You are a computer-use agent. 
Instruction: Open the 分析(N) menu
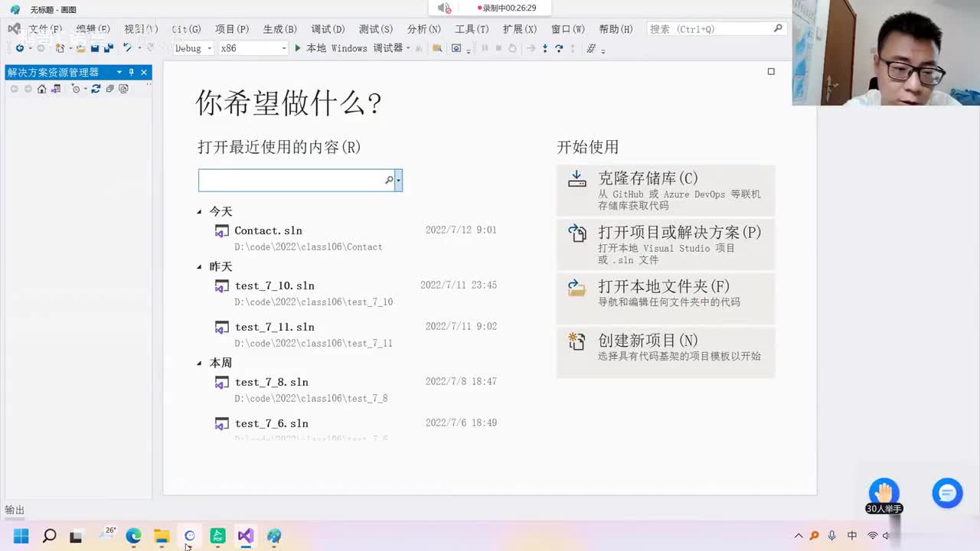click(x=424, y=29)
